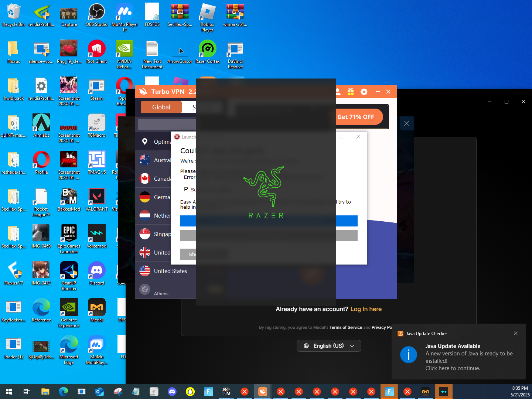
Task: Dismiss the Java Update Checker notification
Action: (x=516, y=333)
